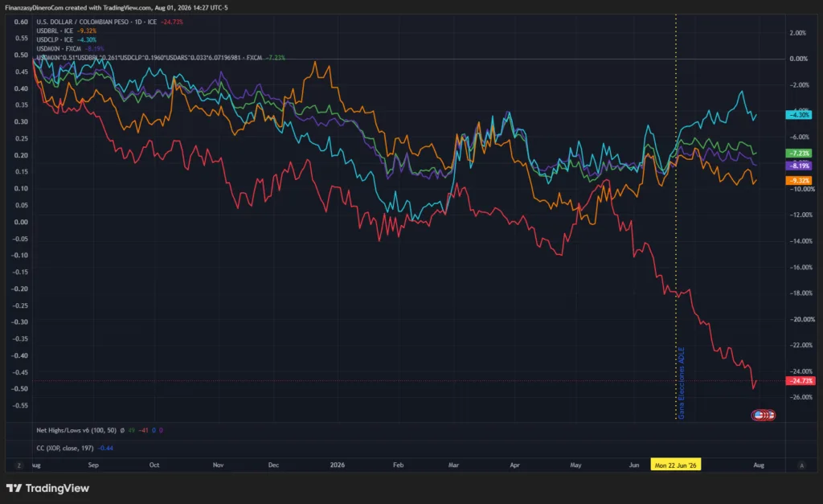Open the CC (XOP, close, 197) indicator legend
The image size is (823, 504).
click(75, 449)
